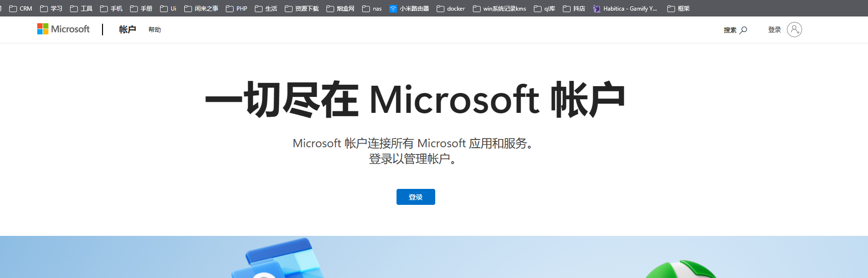This screenshot has width=868, height=278.
Task: Open the ql库 bookmark folder
Action: pos(544,8)
